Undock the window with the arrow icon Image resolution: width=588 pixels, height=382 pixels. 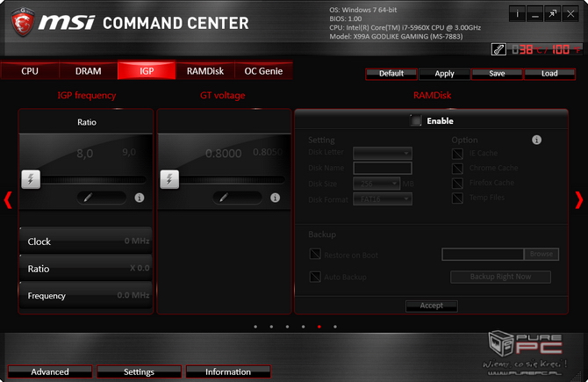click(x=552, y=14)
